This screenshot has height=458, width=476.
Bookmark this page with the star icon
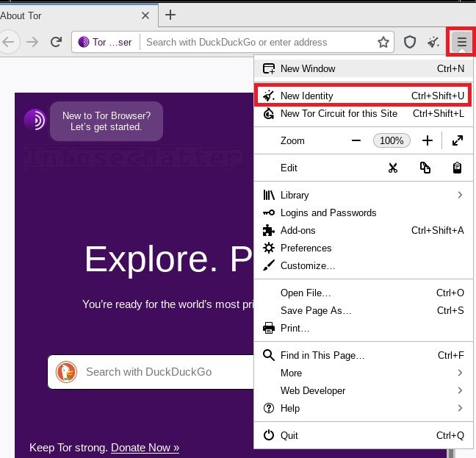[x=383, y=42]
